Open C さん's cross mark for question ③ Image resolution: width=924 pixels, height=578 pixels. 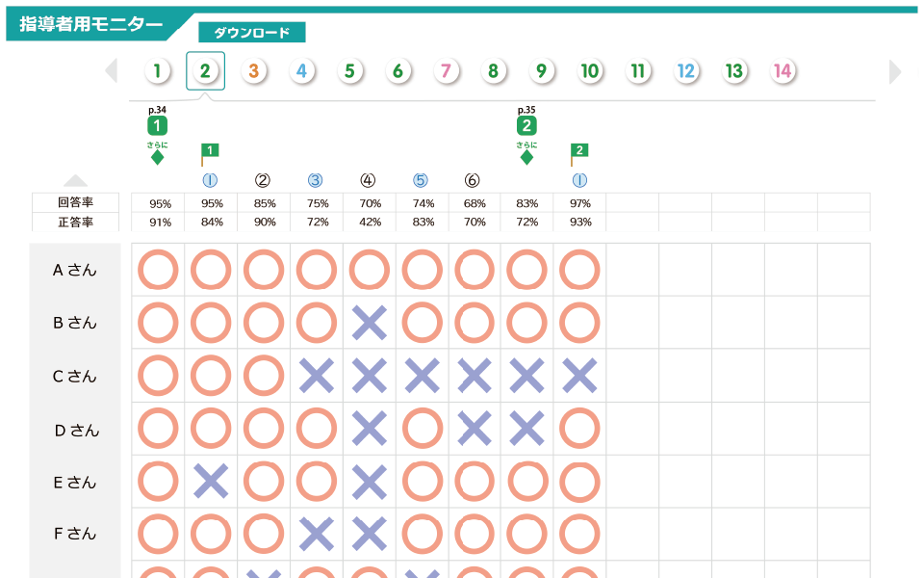317,376
